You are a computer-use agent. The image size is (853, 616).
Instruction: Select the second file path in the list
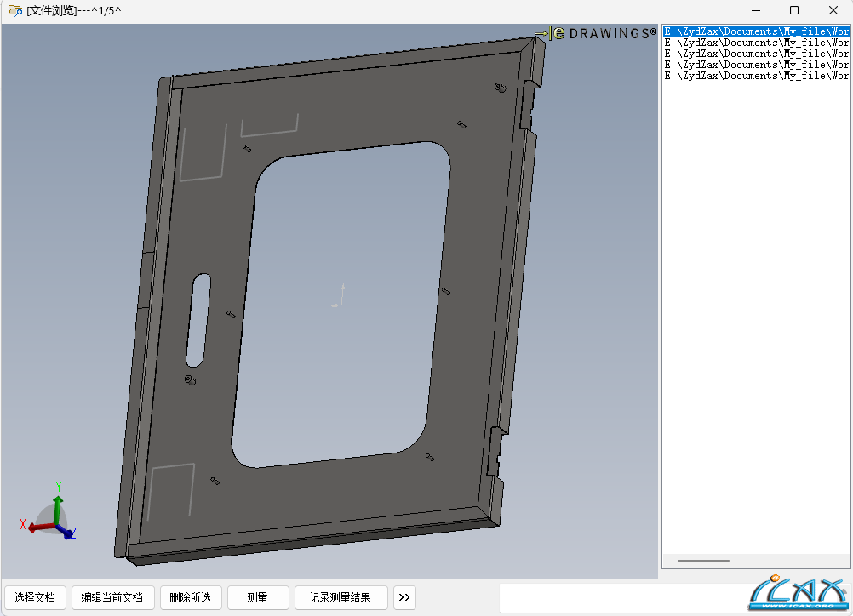756,43
